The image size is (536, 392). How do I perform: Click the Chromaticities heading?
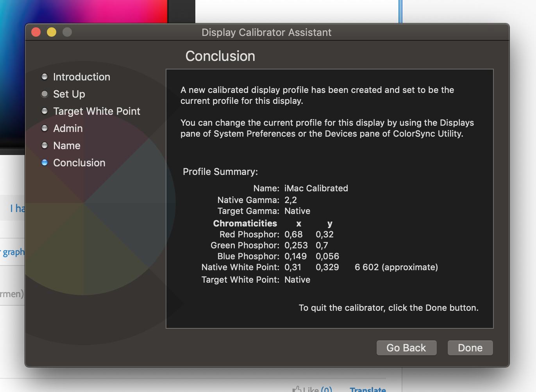click(245, 223)
